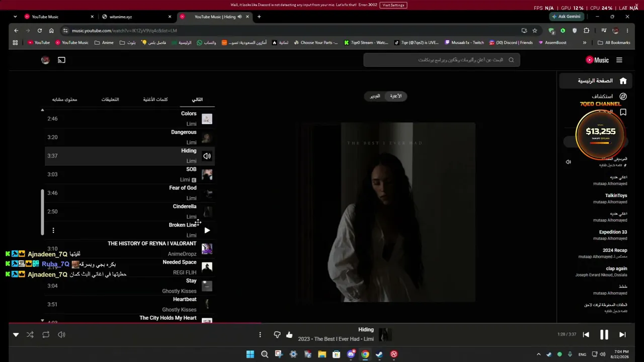Open the player bar three-dot menu
The width and height of the screenshot is (644, 362).
[x=260, y=334]
